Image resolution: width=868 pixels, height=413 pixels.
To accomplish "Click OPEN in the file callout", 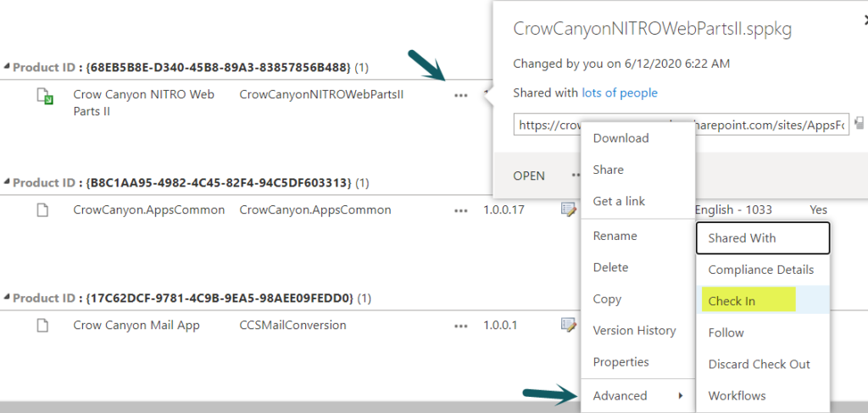I will [529, 176].
